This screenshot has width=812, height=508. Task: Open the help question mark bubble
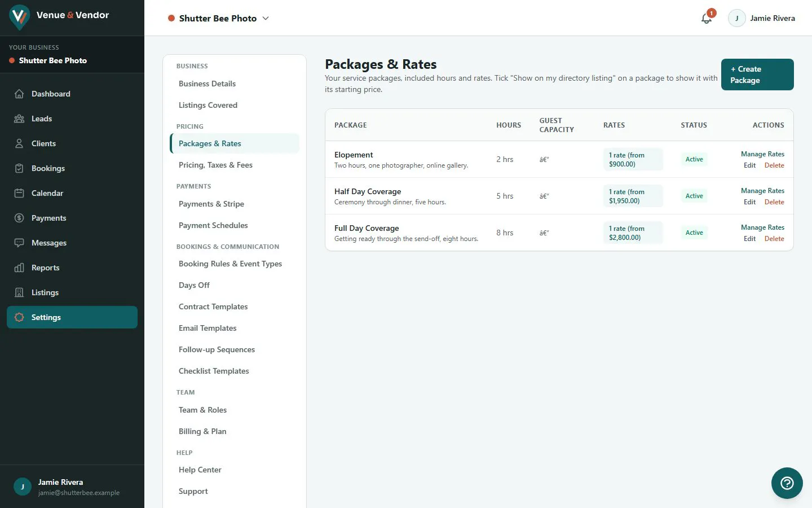coord(787,483)
